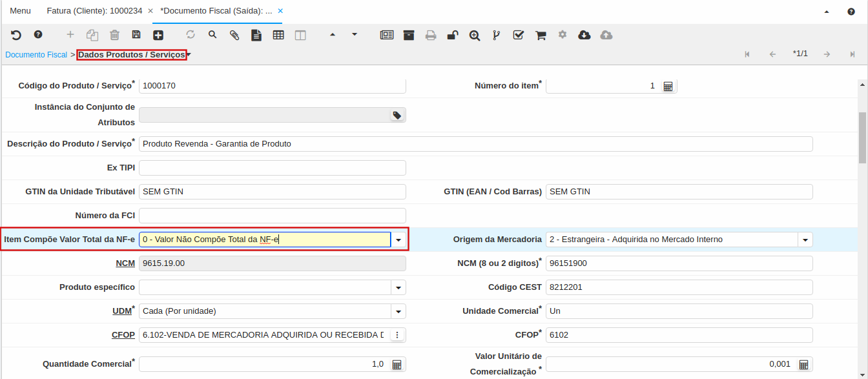The height and width of the screenshot is (379, 868).
Task: Open the Origem da Mercadoria dropdown
Action: [805, 240]
